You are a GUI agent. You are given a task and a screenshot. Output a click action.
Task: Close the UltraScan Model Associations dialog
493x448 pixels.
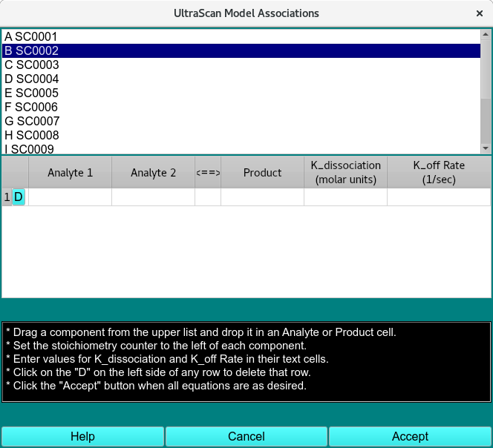(479, 13)
